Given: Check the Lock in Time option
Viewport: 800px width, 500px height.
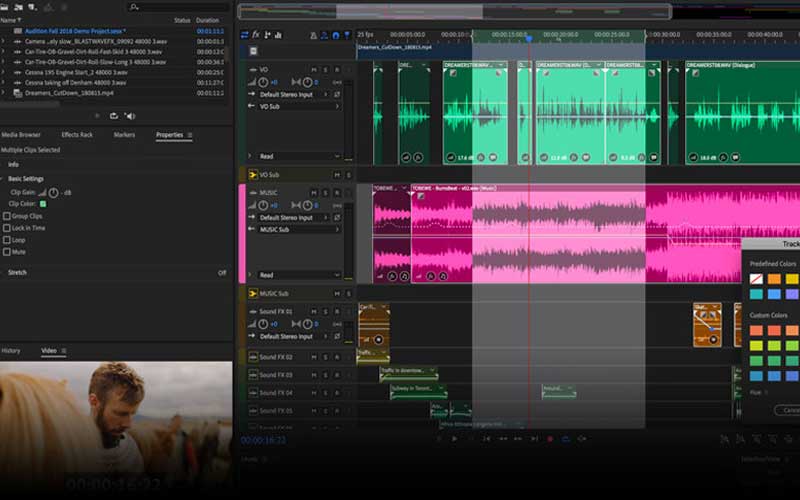Looking at the screenshot, I should 6,228.
